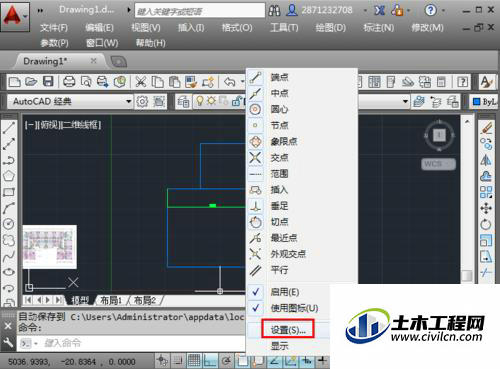Click the Plot Preview icon
The image size is (500, 369).
tap(86, 82)
